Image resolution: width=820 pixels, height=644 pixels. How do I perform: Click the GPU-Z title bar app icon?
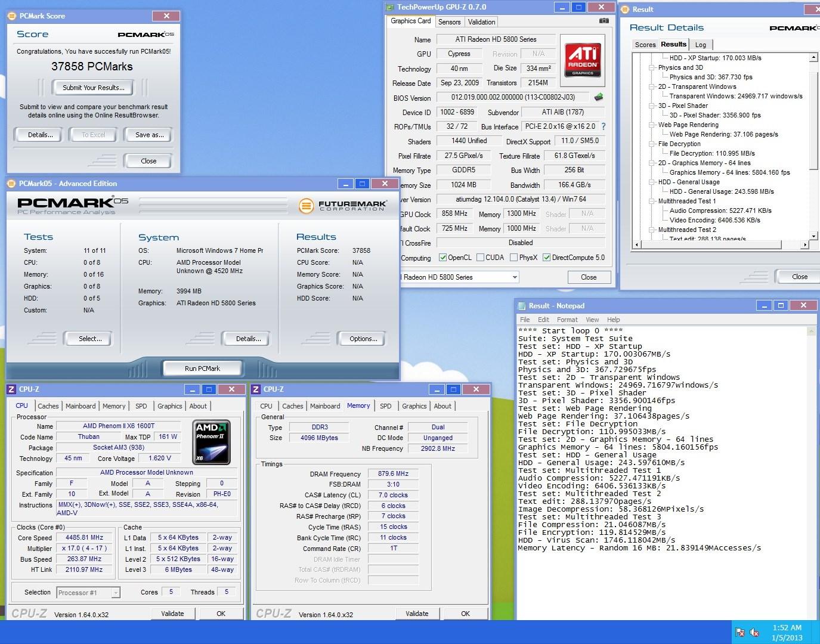[390, 7]
